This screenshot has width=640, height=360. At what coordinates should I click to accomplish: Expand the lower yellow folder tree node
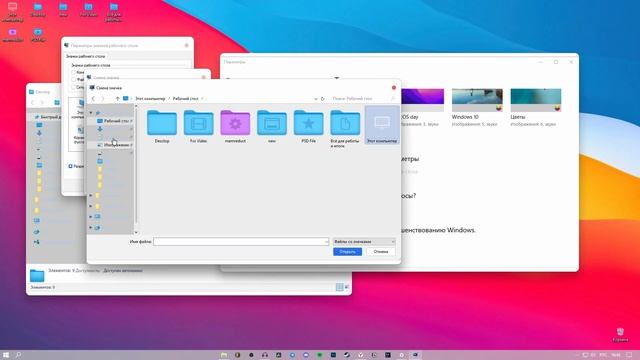tap(91, 206)
